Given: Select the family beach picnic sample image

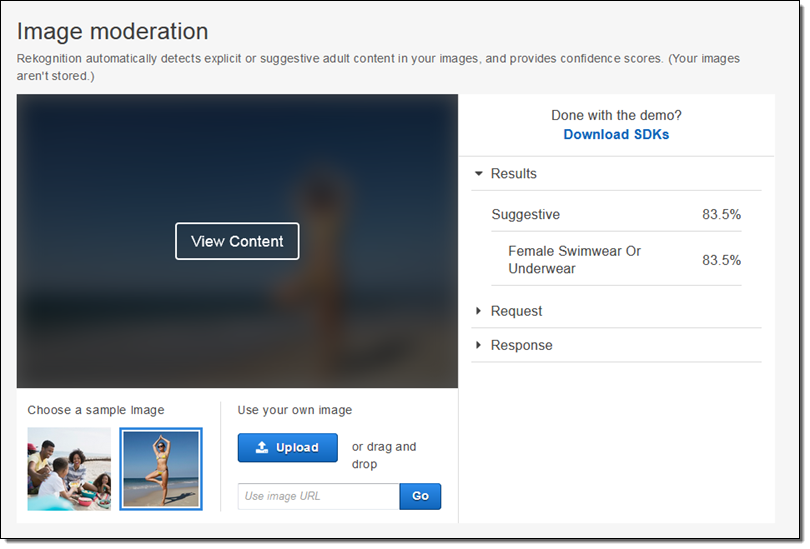Looking at the screenshot, I should (x=69, y=469).
